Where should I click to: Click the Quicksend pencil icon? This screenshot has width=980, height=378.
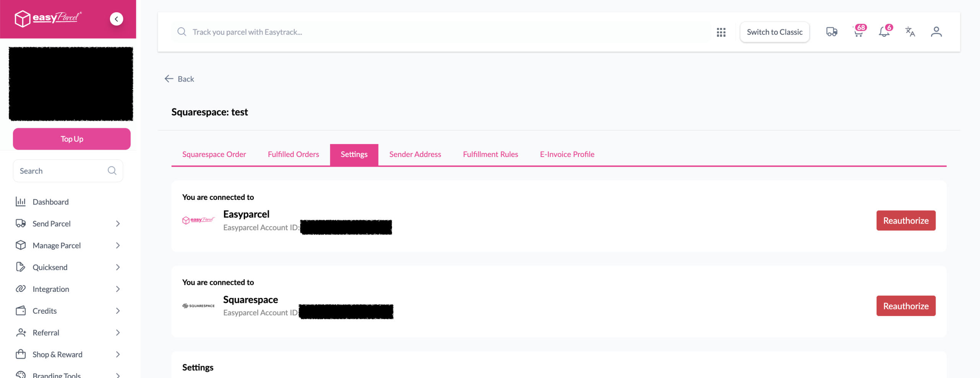21,267
